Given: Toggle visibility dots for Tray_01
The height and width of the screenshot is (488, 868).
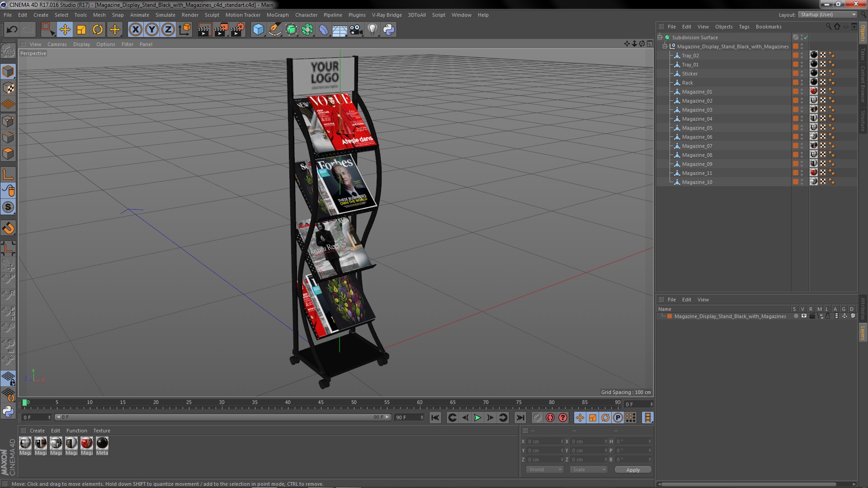Looking at the screenshot, I should [x=802, y=65].
